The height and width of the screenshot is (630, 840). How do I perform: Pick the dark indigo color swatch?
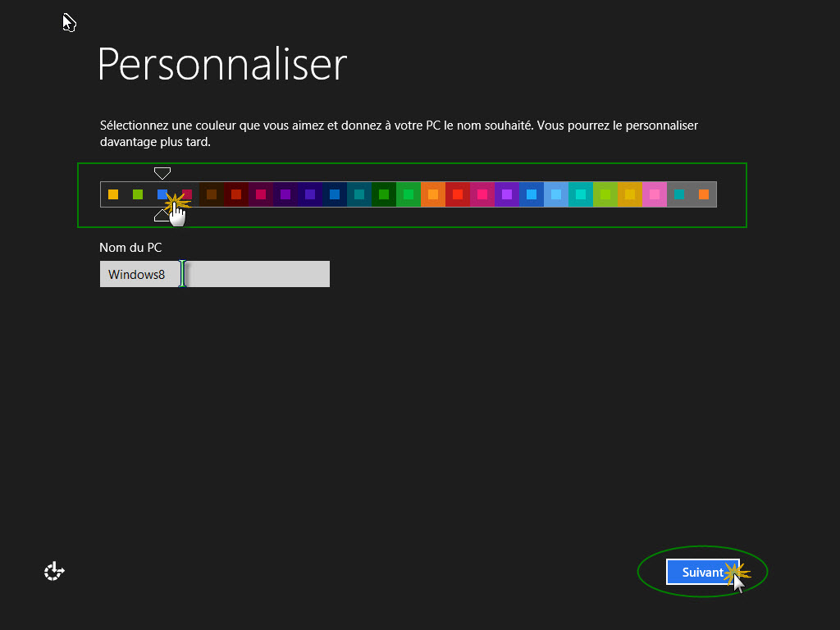310,194
